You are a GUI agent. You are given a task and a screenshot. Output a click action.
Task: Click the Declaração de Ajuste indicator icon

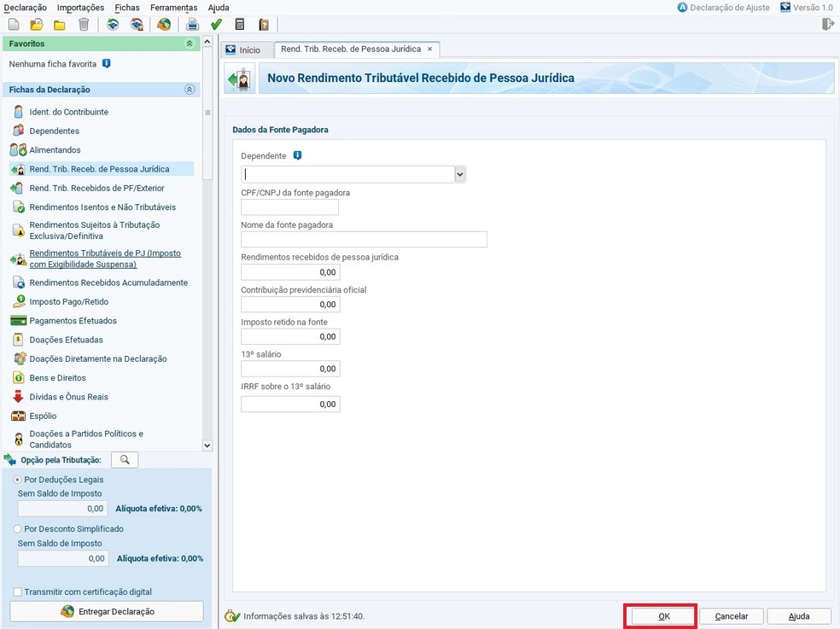click(x=682, y=8)
